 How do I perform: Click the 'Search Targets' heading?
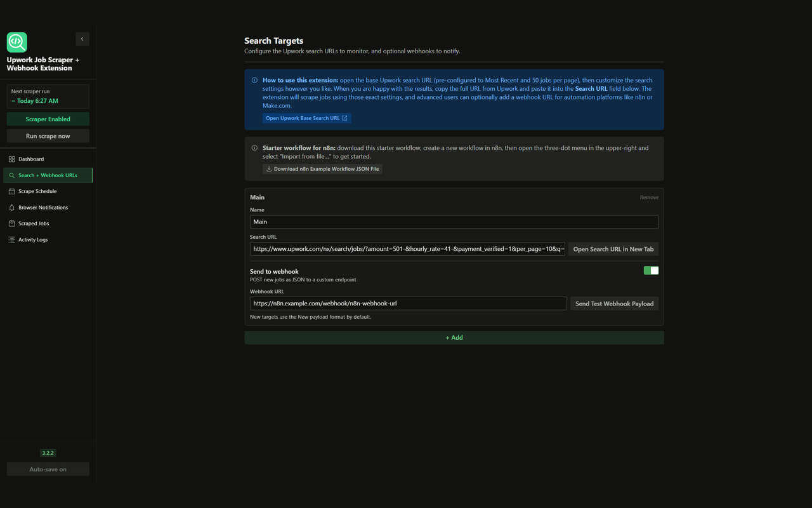pyautogui.click(x=274, y=41)
